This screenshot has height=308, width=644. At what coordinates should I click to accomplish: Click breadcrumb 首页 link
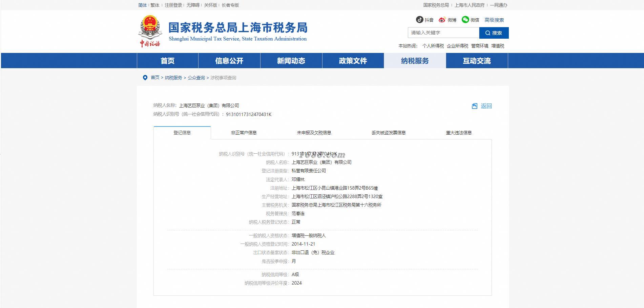click(x=155, y=78)
